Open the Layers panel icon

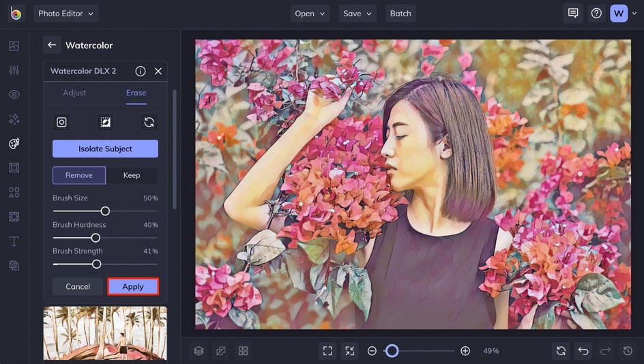point(199,351)
